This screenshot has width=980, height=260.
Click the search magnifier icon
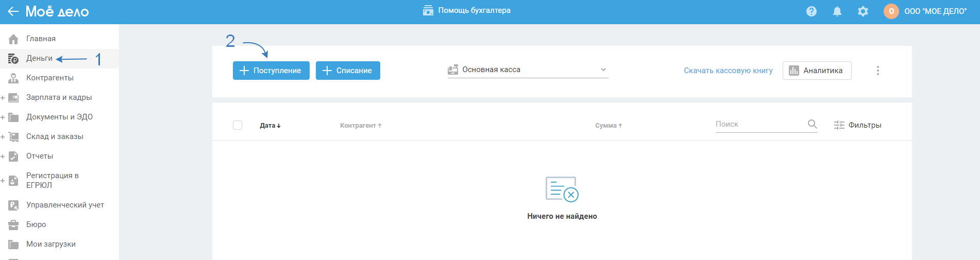point(812,124)
